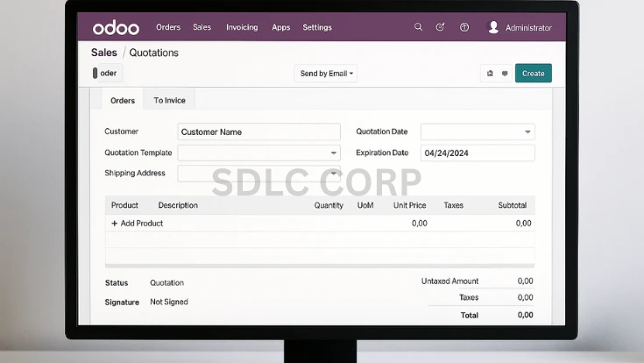Viewport: 644px width, 363px height.
Task: Click the 'Quotation' status value
Action: point(166,283)
